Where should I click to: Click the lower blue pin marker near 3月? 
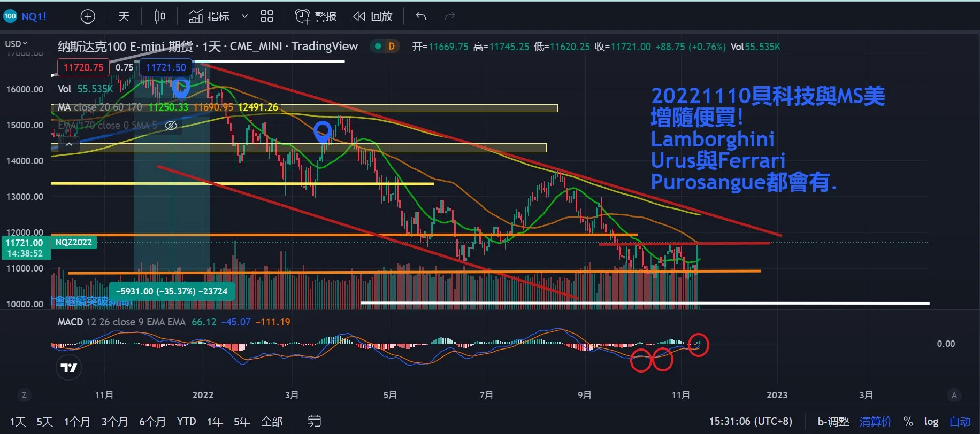pos(323,132)
